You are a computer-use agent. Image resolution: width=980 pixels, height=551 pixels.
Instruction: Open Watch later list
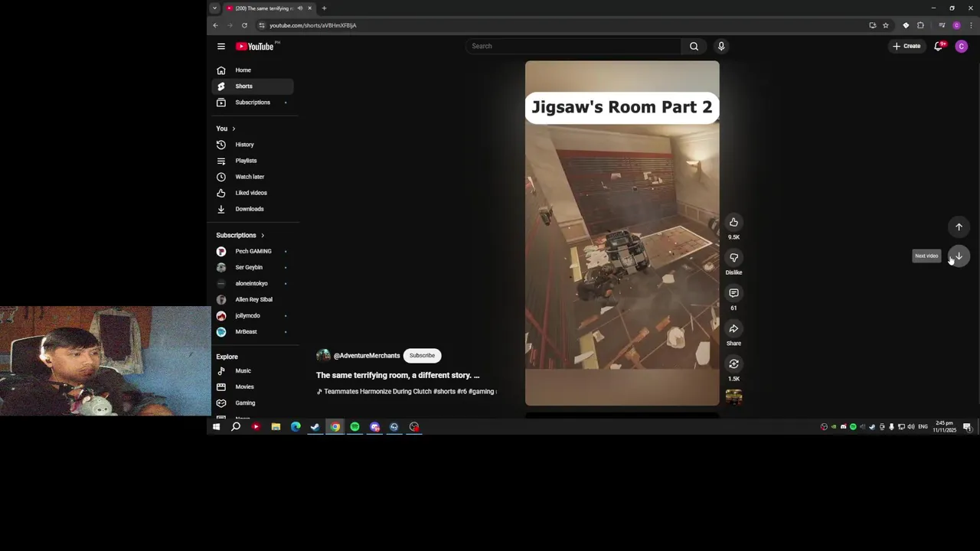pos(252,177)
